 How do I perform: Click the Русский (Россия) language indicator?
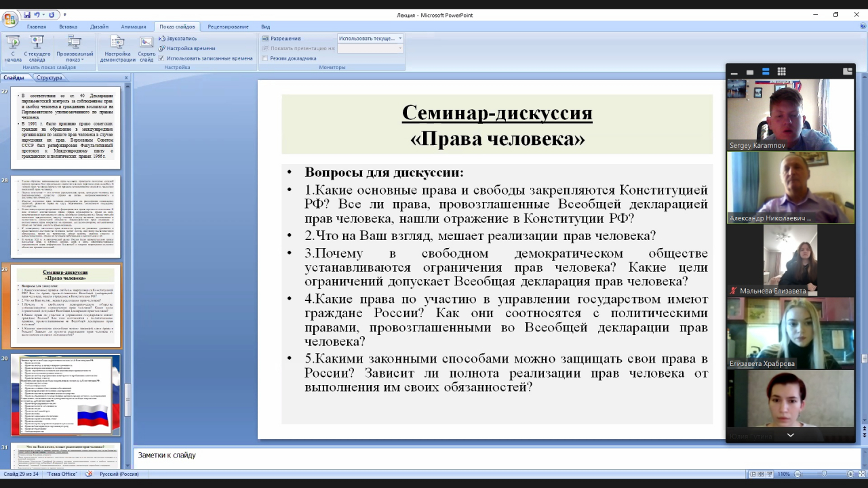119,474
